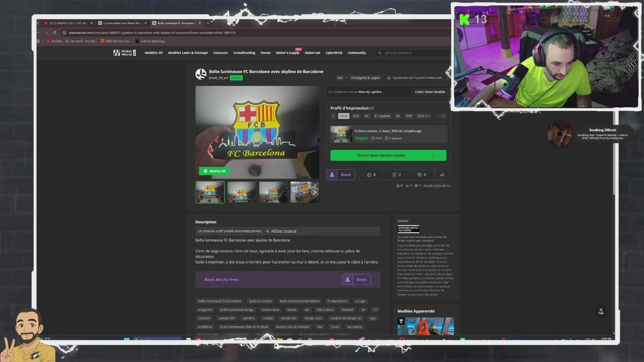The height and width of the screenshot is (362, 644).
Task: Like the model with thumbs-up icon
Action: point(371,175)
